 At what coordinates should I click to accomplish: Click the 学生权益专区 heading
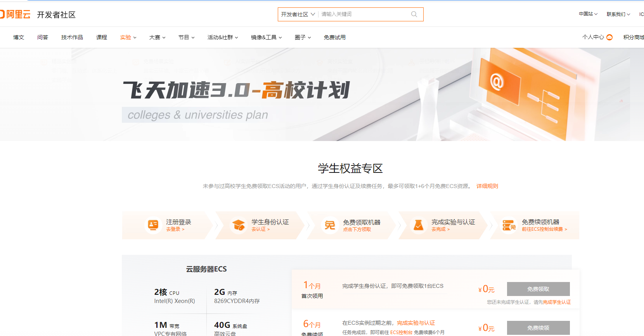tap(350, 168)
